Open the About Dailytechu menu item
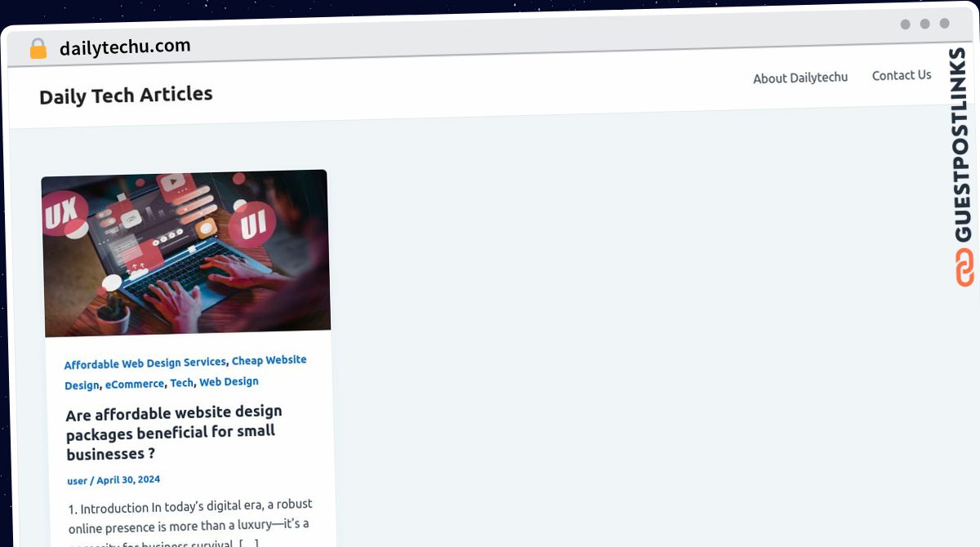980x547 pixels. [800, 78]
